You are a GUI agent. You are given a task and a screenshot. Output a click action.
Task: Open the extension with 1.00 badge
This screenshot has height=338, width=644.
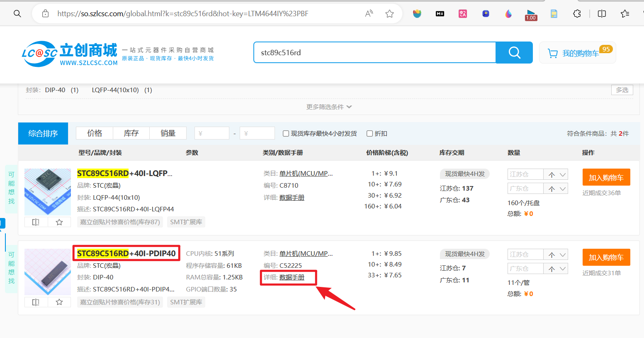pyautogui.click(x=531, y=15)
